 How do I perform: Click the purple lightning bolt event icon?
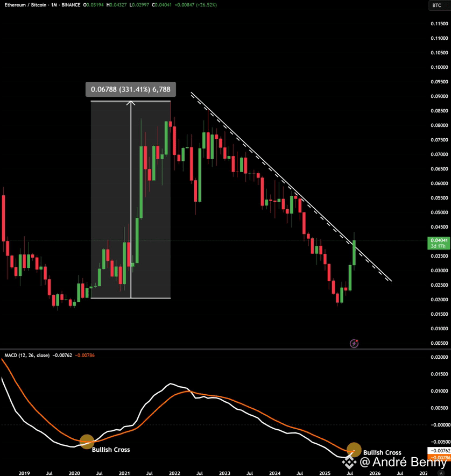point(354,343)
